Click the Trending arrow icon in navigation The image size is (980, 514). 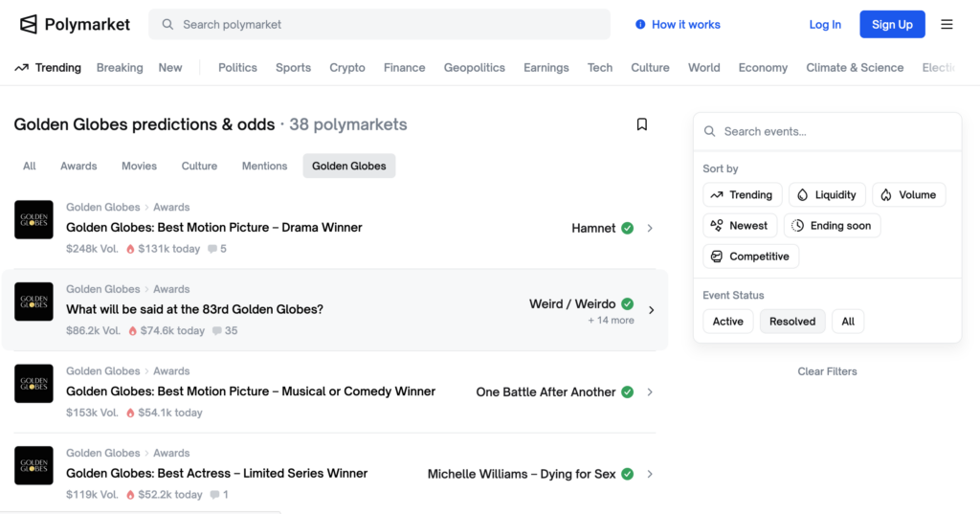coord(21,68)
